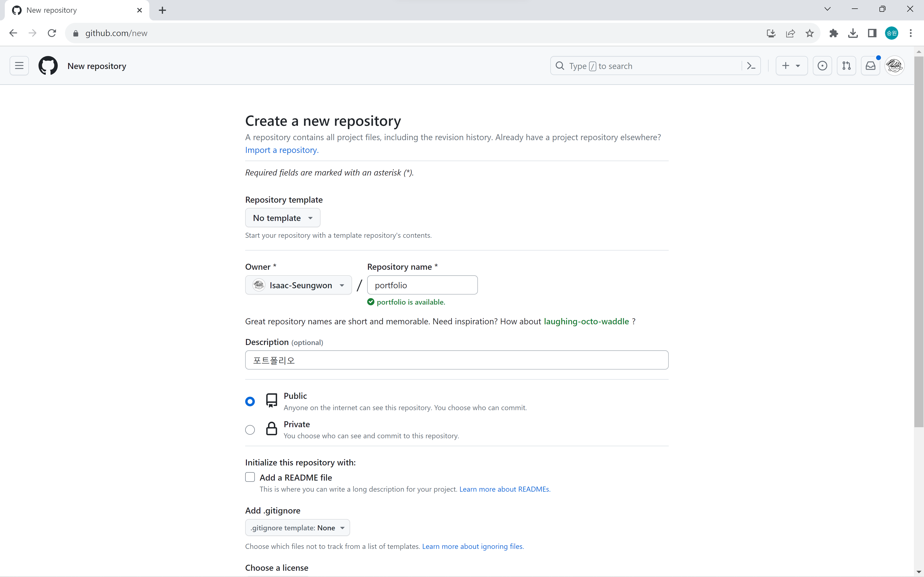Enable the Add a README file checkbox

tap(250, 477)
